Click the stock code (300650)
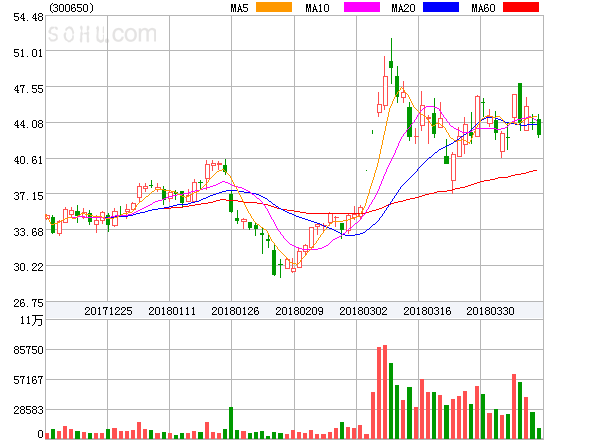The image size is (600, 440). (x=72, y=8)
